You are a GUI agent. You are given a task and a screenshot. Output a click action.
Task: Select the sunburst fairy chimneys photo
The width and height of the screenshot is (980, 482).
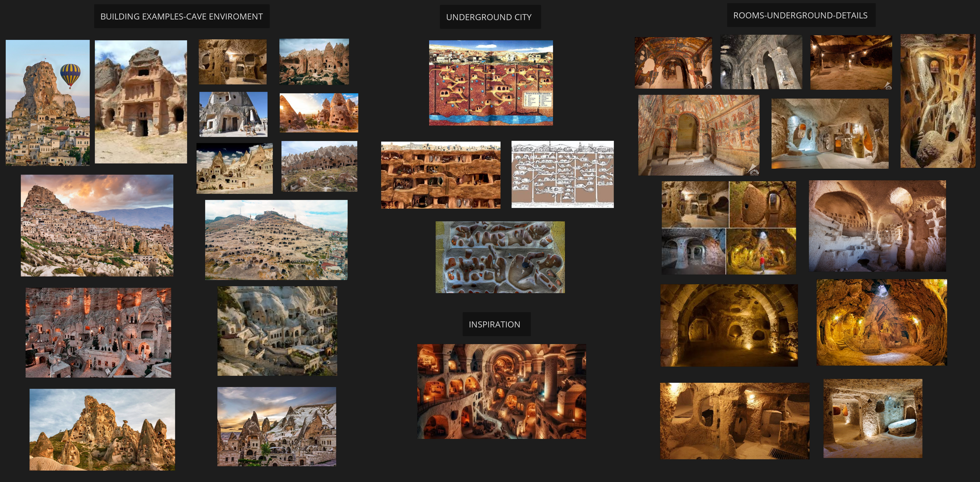(x=319, y=113)
